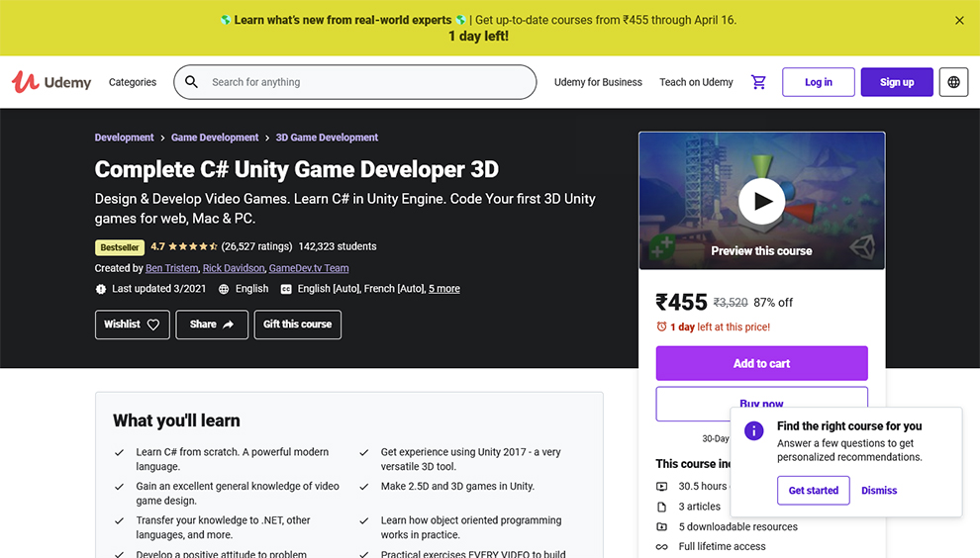Click checkmark beside Learn how object oriented programming
980x558 pixels.
point(363,520)
